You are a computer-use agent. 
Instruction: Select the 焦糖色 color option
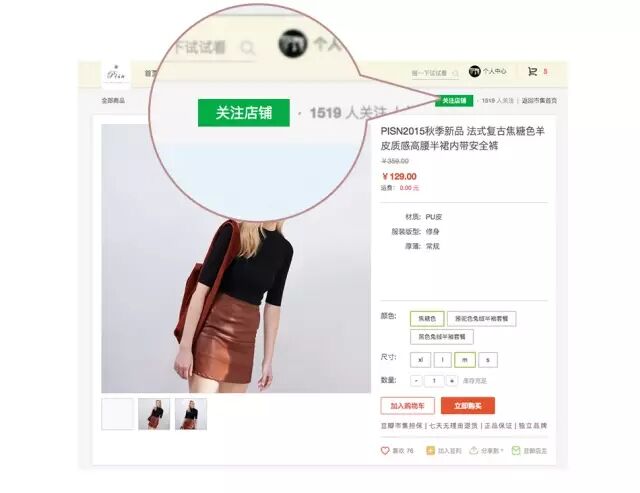point(427,319)
